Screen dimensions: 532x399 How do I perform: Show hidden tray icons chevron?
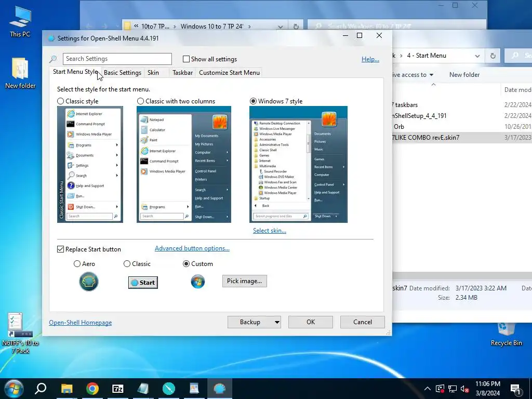click(428, 389)
